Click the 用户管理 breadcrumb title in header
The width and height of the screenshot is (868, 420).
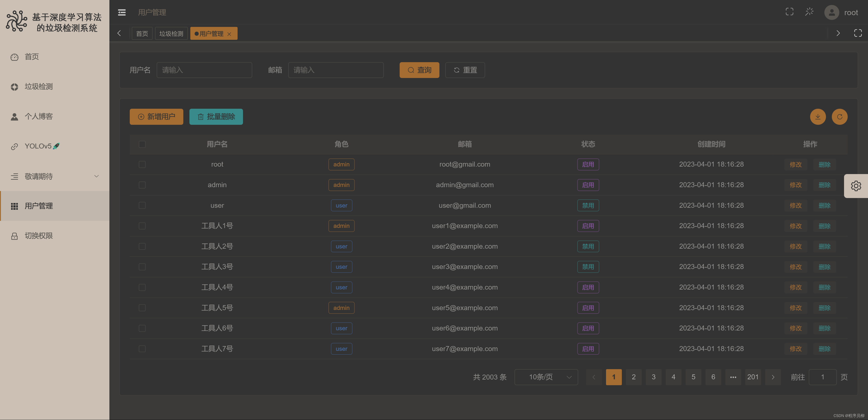coord(152,12)
